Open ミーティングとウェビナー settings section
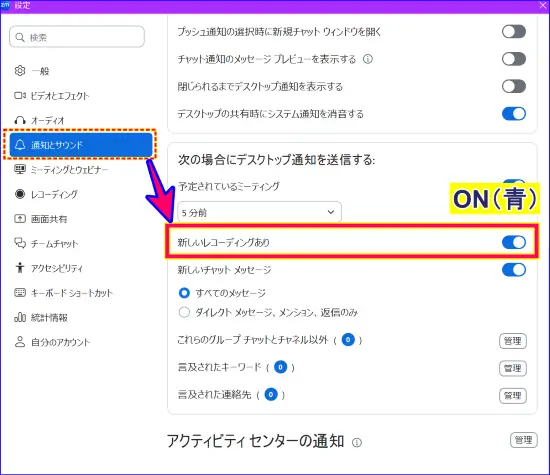The image size is (550, 475). coord(81,169)
